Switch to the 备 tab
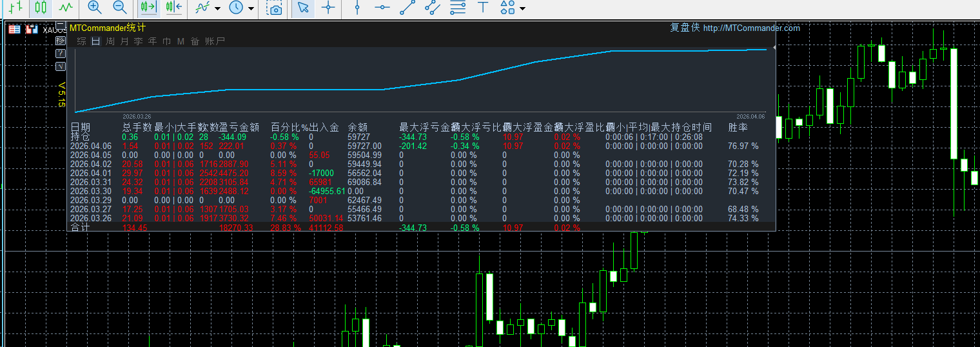Image resolution: width=980 pixels, height=347 pixels. (x=195, y=41)
